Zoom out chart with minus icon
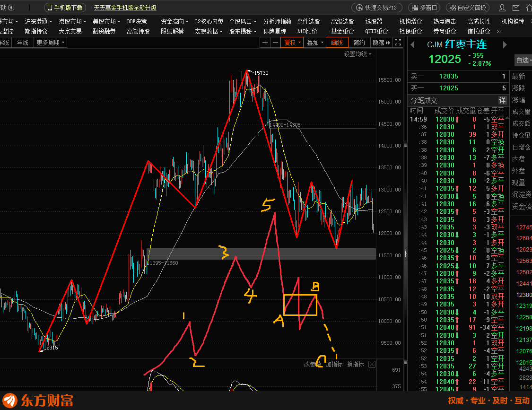 point(275,43)
